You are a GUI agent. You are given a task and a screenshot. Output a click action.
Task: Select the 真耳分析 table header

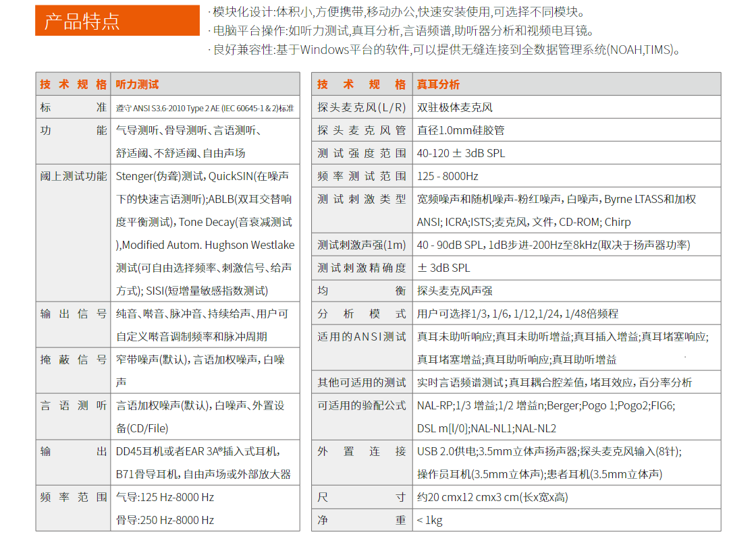click(438, 85)
